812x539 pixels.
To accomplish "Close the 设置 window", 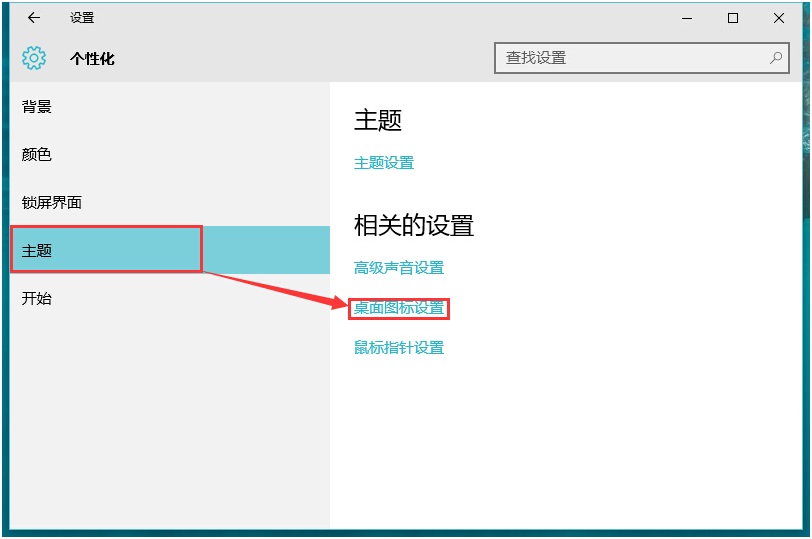I will click(779, 18).
